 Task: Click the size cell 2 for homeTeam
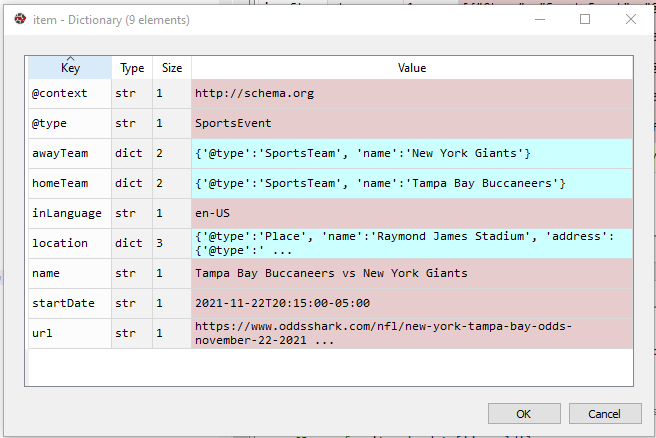click(172, 184)
